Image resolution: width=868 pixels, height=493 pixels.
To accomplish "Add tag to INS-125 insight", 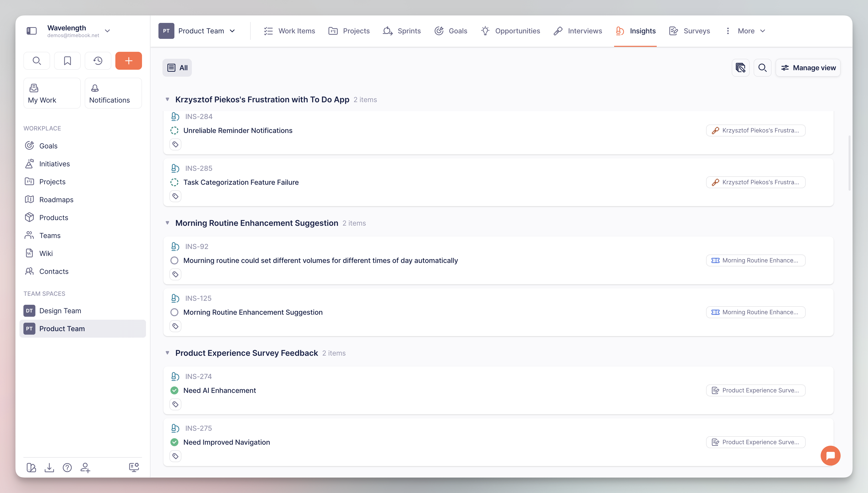I will (175, 326).
